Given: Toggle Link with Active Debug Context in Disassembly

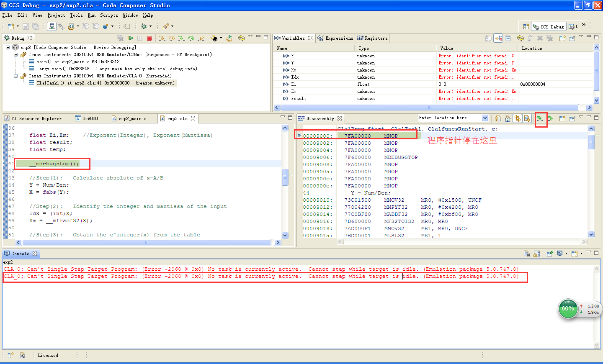Looking at the screenshot, I should click(x=518, y=119).
